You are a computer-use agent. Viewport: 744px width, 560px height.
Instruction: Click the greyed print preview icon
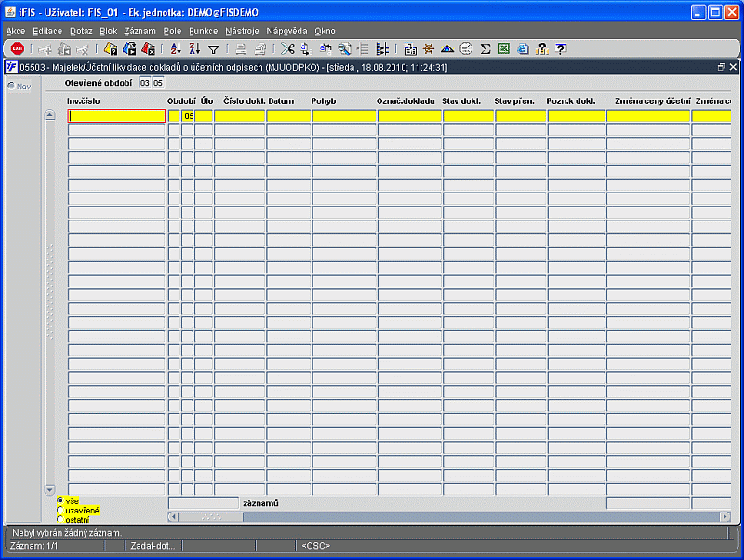(260, 48)
